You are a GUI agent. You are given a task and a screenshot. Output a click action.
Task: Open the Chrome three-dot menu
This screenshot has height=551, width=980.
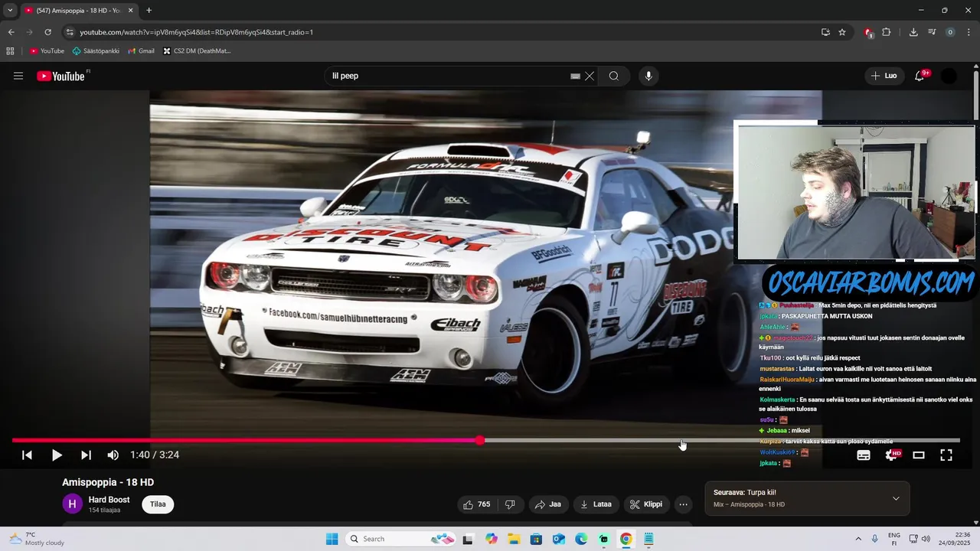969,32
